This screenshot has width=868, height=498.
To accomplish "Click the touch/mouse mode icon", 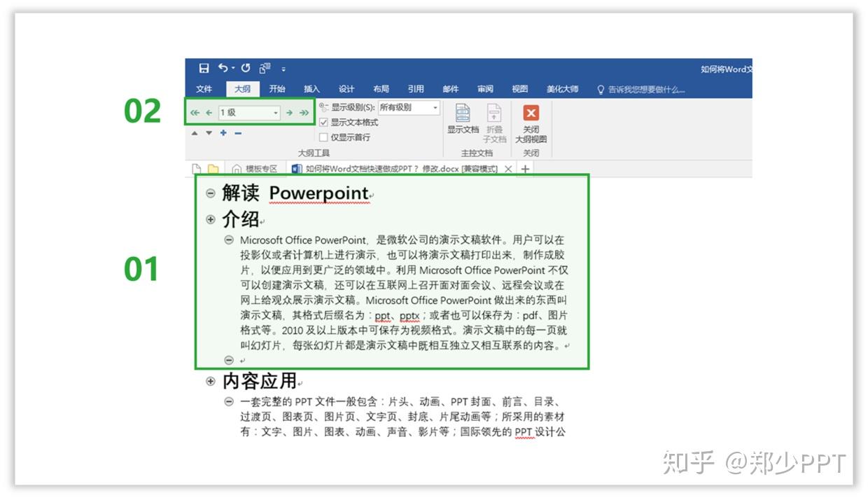I will click(265, 68).
